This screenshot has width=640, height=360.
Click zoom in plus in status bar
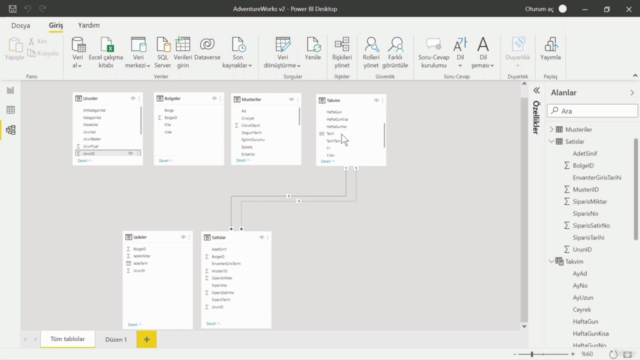click(573, 354)
